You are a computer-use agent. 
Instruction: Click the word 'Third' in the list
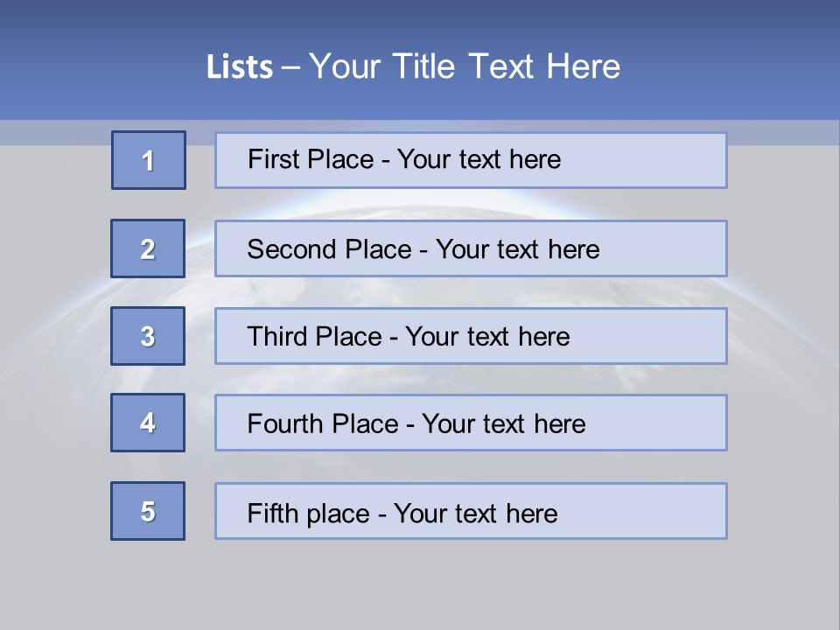pyautogui.click(x=277, y=337)
